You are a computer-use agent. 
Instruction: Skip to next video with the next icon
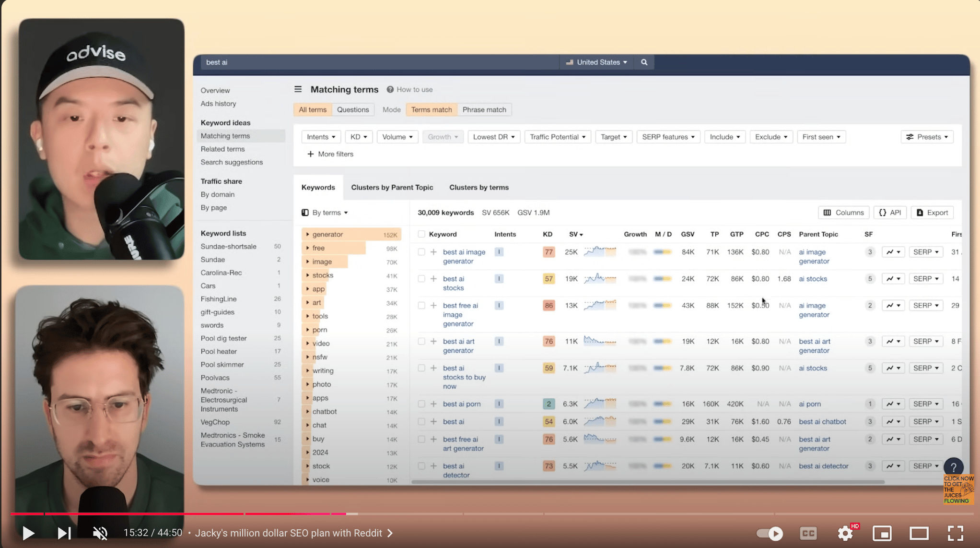[x=64, y=533]
